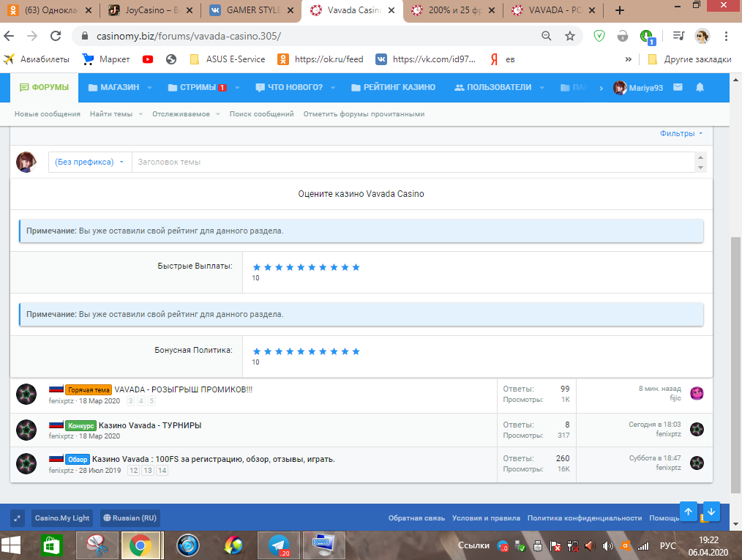
Task: Open the Фильтры dropdown
Action: pyautogui.click(x=681, y=133)
